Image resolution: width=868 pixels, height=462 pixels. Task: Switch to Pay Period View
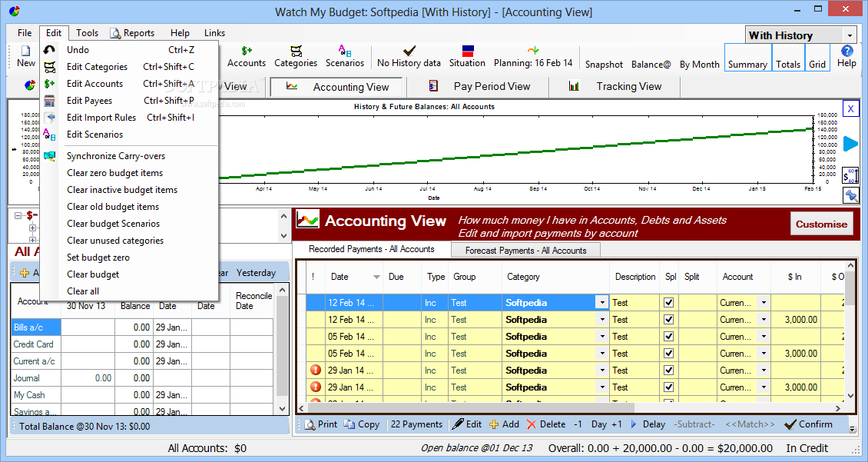[479, 86]
